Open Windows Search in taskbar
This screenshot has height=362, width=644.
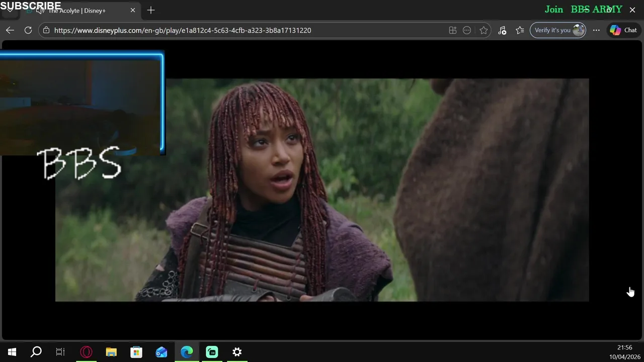pos(36,352)
